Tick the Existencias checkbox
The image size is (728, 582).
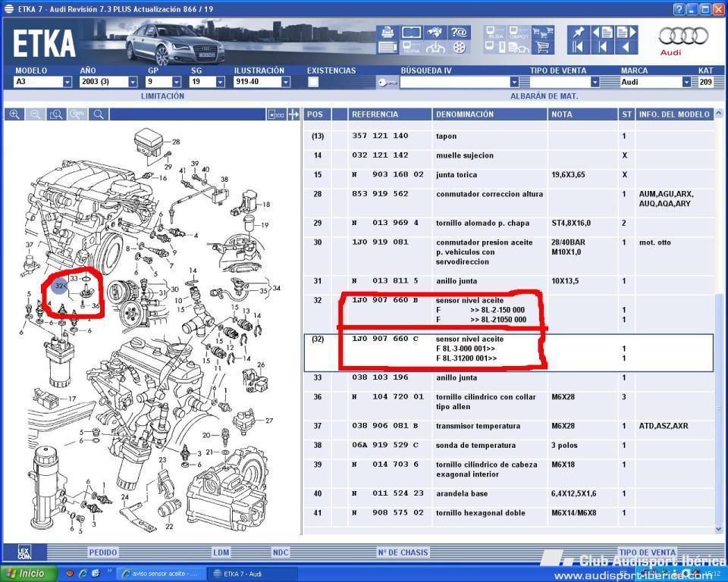[x=313, y=82]
